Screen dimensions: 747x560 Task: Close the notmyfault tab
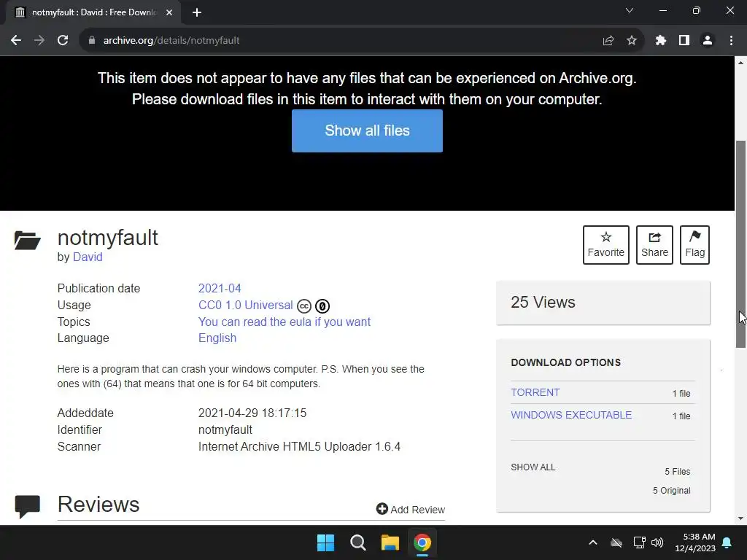pos(169,12)
